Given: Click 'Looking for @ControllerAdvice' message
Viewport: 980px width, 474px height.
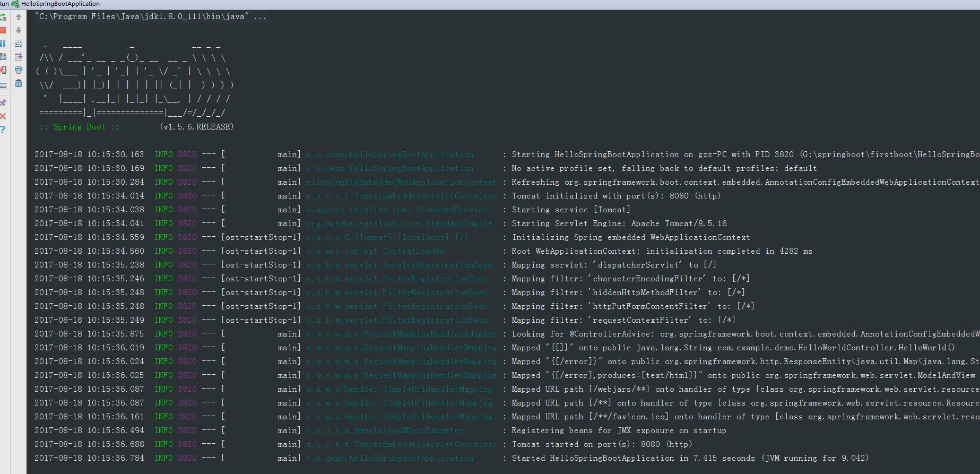Looking at the screenshot, I should tap(745, 334).
